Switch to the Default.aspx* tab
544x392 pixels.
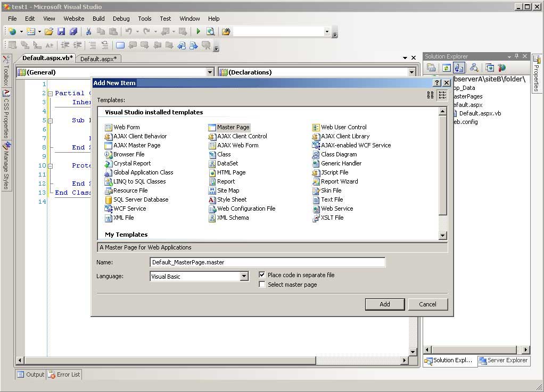pyautogui.click(x=98, y=59)
